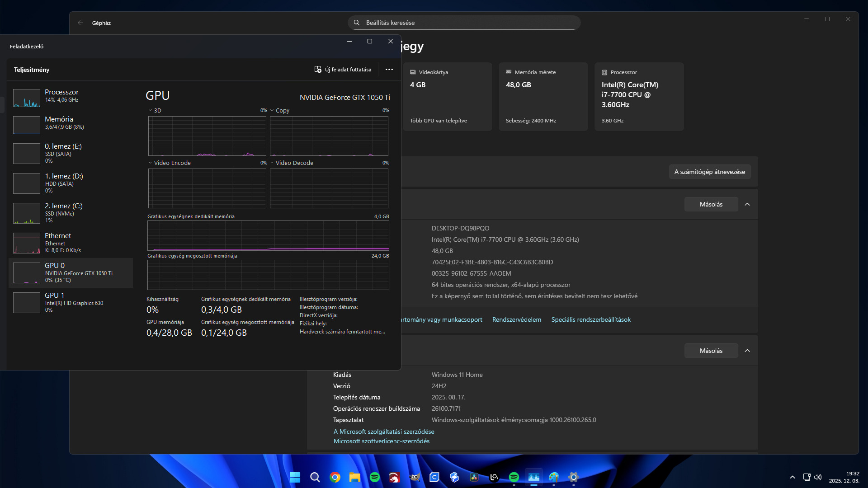This screenshot has height=488, width=868.
Task: Select 2. lemez (C:) NVMe entry
Action: [71, 213]
